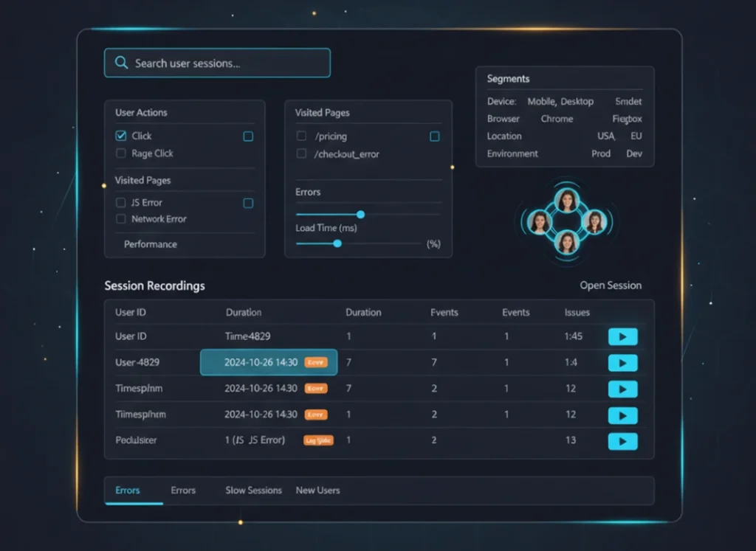Select the top avatar in the user cluster
The width and height of the screenshot is (756, 551).
coord(567,200)
